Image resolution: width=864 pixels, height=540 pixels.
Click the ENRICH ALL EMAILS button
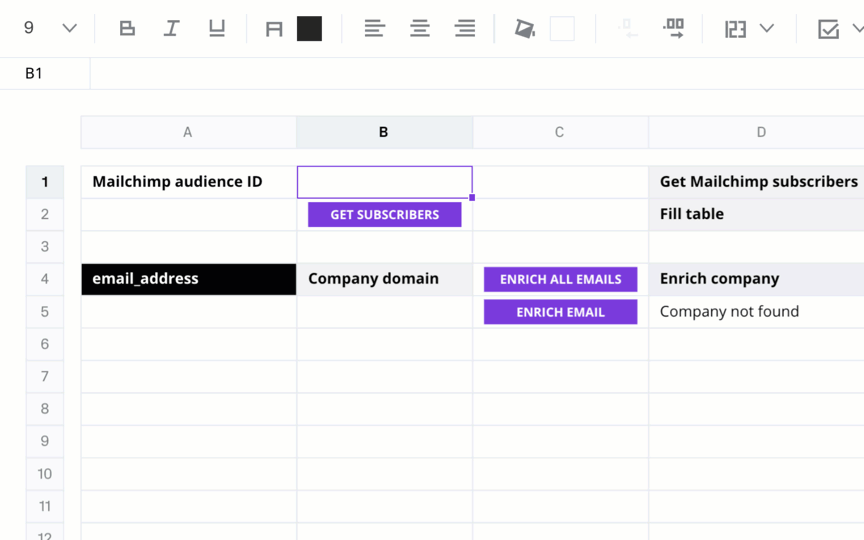[560, 279]
